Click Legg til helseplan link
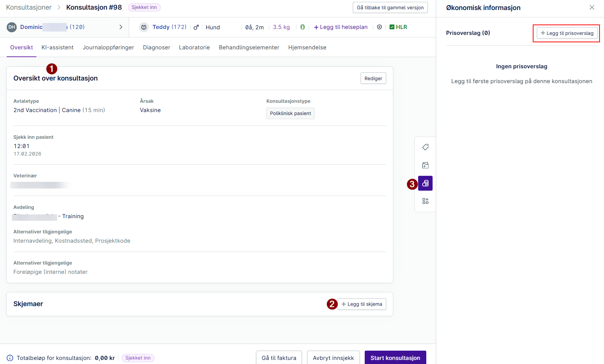Screen dimensions: 604x364 pyautogui.click(x=341, y=27)
